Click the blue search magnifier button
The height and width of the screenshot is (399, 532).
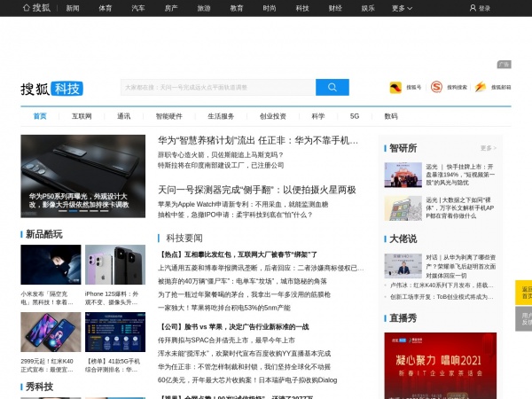point(332,87)
